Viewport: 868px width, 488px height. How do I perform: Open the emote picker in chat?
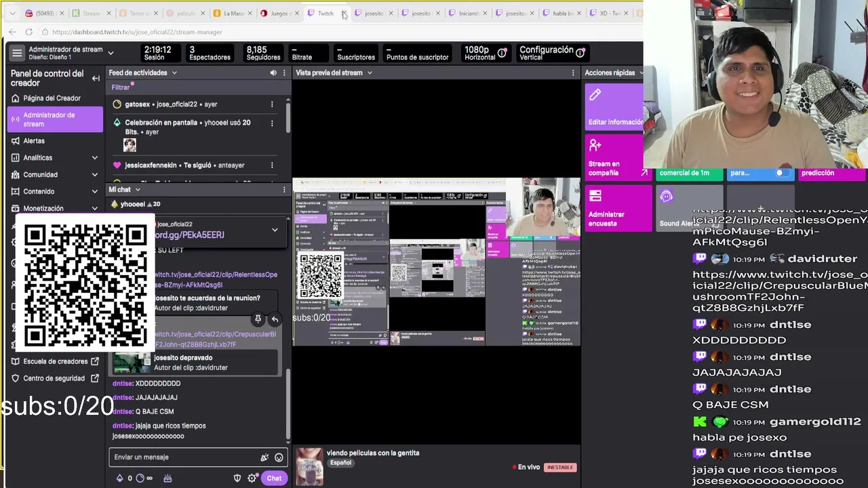click(279, 457)
